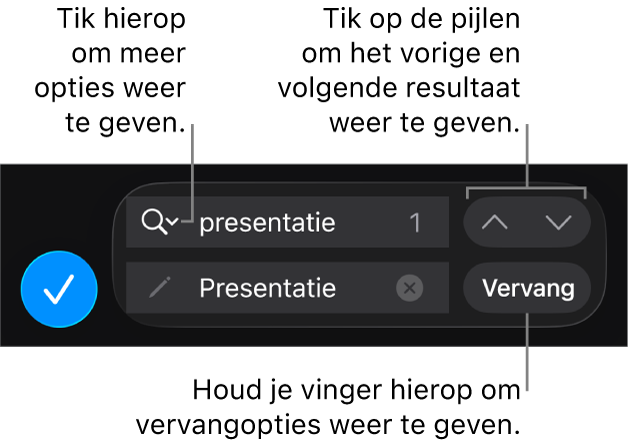Focus the search field containing presentatie
Screen dimensions: 628x442
[x=287, y=222]
